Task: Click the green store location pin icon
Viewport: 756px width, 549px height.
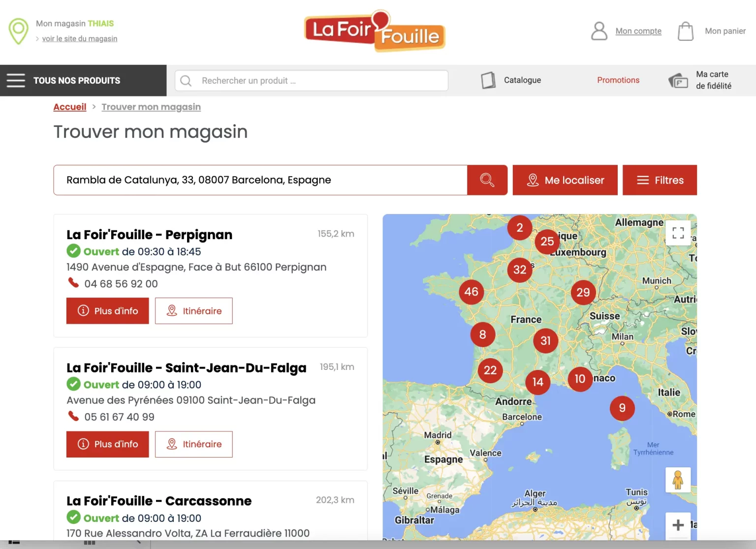Action: 19,31
